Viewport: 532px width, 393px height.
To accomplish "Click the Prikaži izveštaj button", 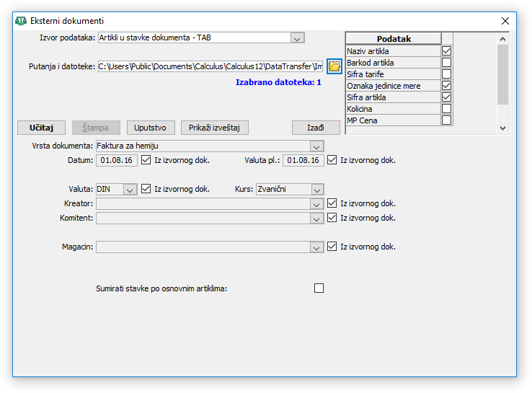I will click(x=214, y=128).
